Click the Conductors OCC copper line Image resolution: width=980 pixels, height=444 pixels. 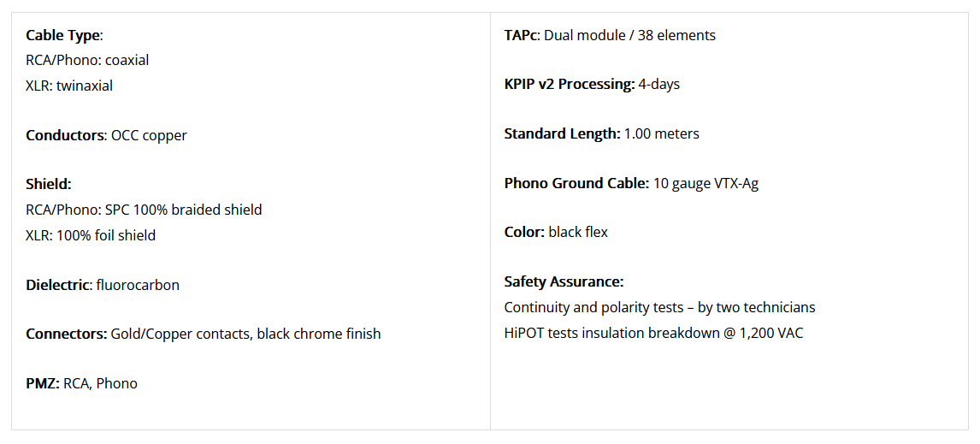point(106,135)
